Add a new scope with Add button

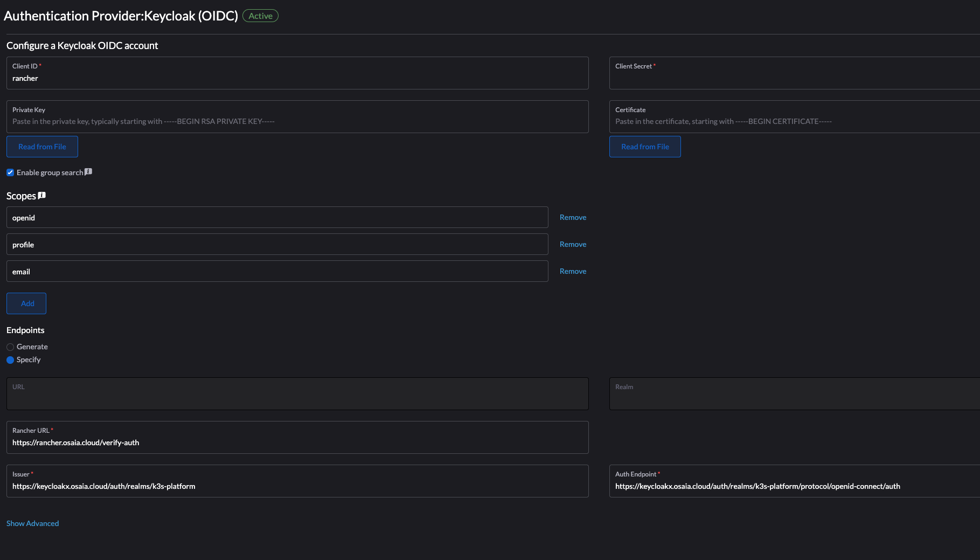26,303
